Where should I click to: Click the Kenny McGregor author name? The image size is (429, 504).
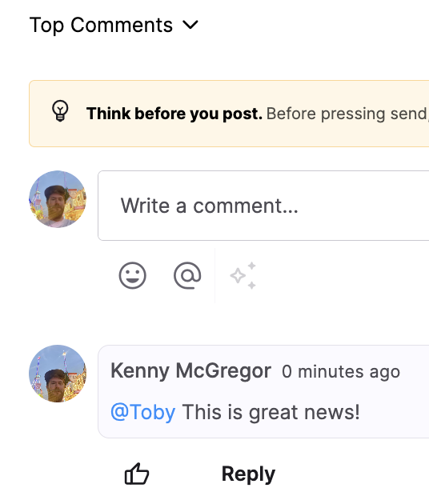tap(191, 371)
